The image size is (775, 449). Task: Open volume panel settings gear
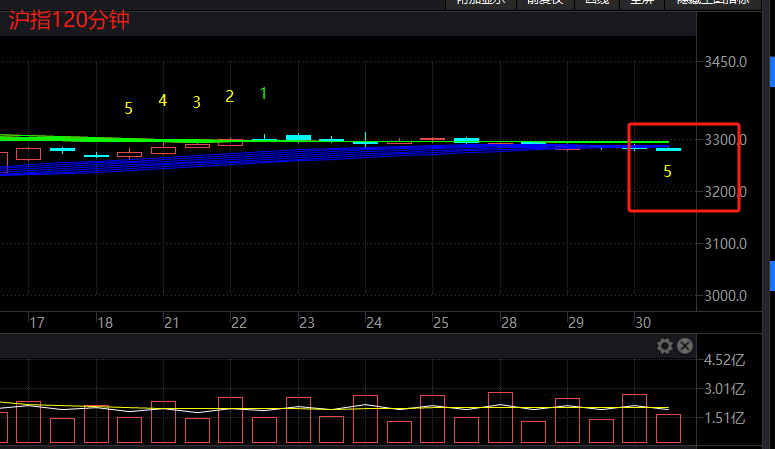tap(665, 346)
